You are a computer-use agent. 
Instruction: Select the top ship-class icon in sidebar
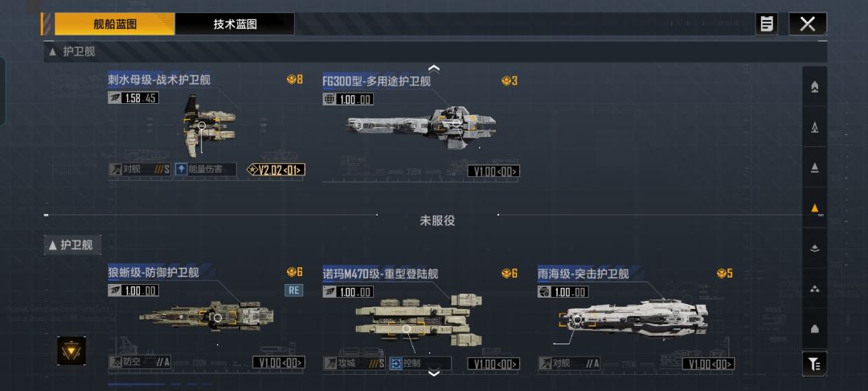point(814,87)
